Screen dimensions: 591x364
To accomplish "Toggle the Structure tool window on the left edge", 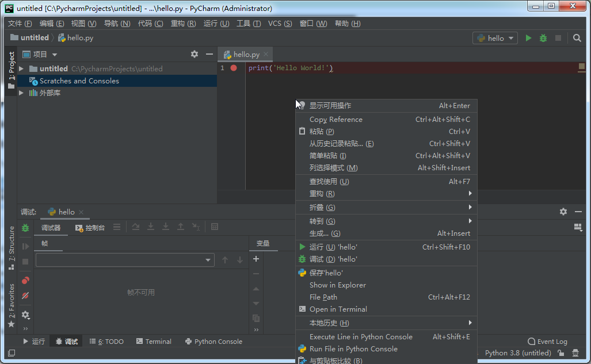I will [12, 247].
